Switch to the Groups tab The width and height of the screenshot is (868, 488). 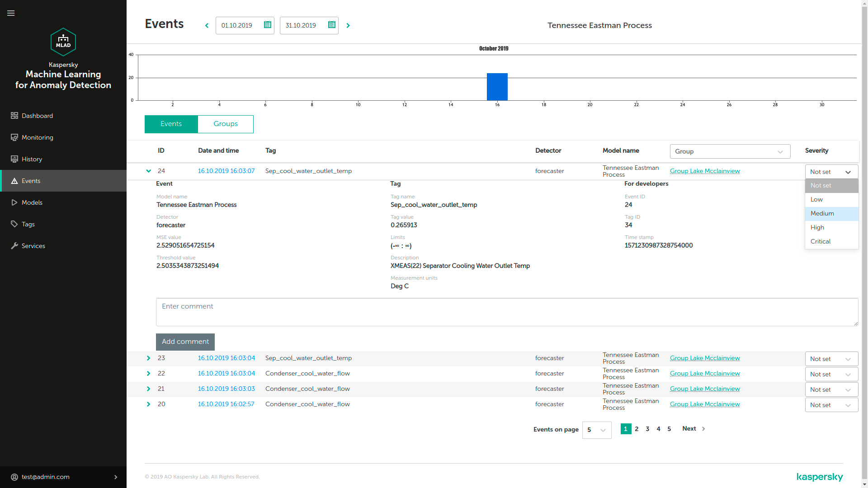pyautogui.click(x=225, y=124)
